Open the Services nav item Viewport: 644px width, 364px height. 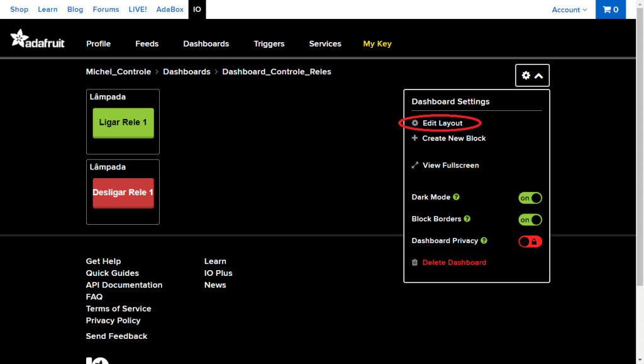pyautogui.click(x=325, y=43)
